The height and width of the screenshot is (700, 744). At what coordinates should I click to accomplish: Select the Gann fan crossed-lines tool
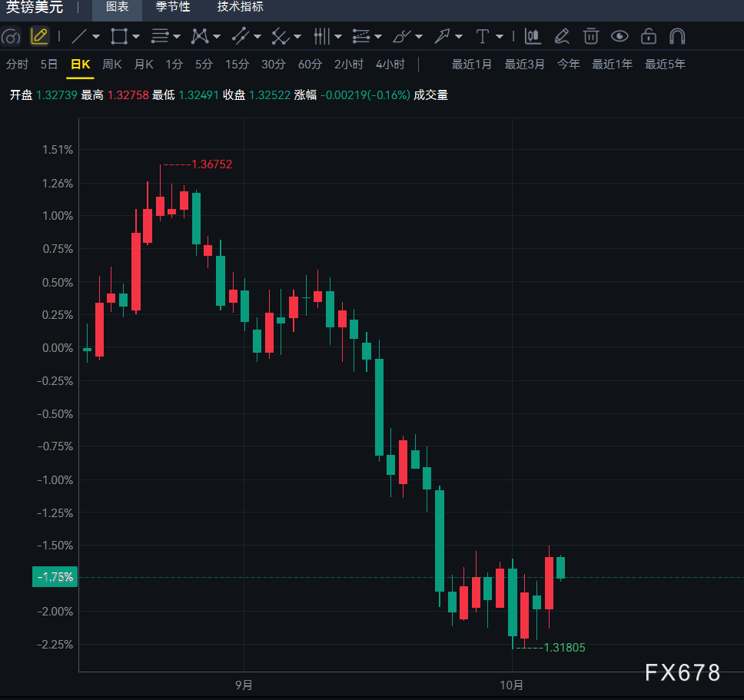(281, 37)
